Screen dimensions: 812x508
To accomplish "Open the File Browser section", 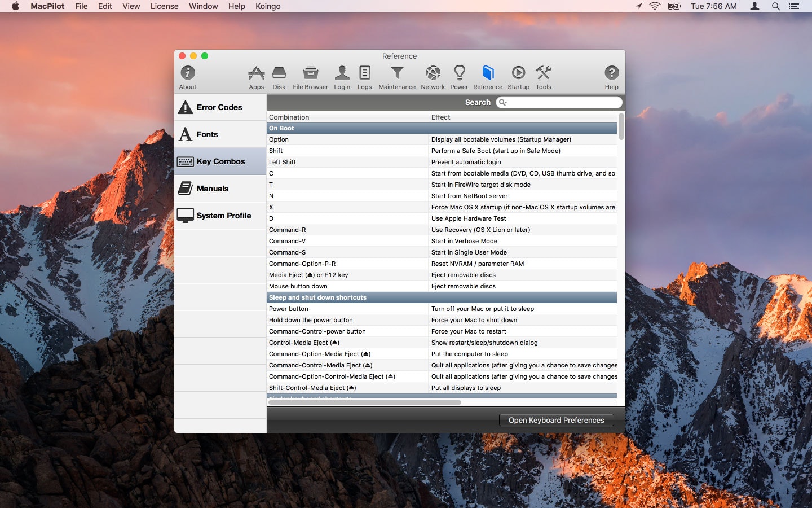I will (x=310, y=77).
